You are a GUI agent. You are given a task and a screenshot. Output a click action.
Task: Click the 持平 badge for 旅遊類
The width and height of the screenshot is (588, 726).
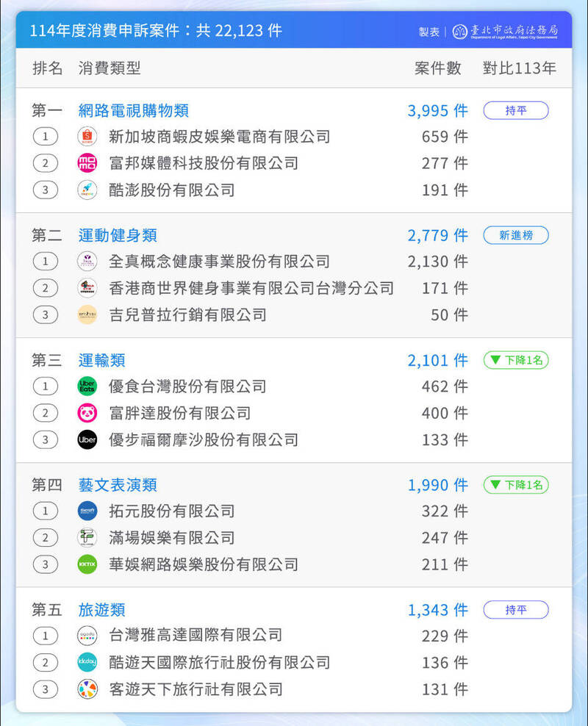pyautogui.click(x=516, y=610)
